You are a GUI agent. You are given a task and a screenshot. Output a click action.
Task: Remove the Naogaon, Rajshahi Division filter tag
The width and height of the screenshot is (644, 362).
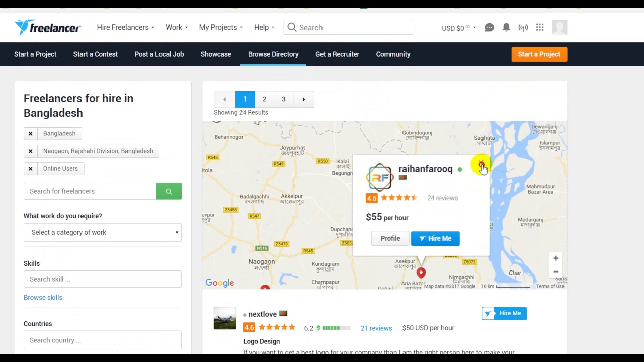(x=30, y=151)
